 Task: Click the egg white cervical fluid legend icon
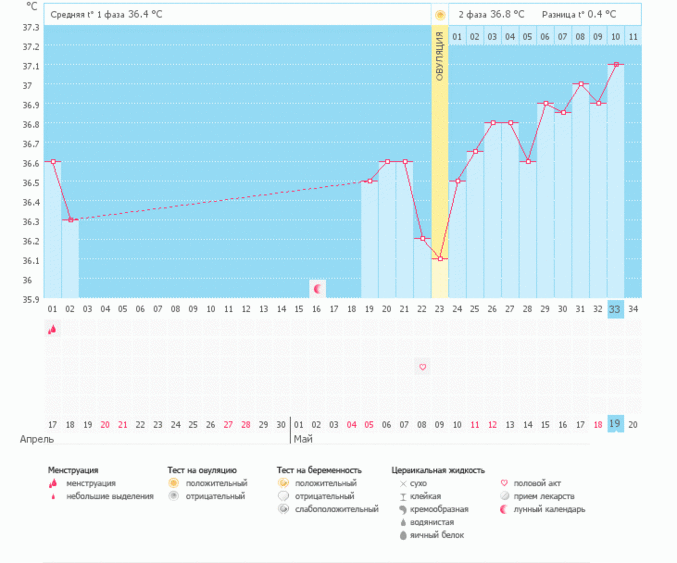403,535
